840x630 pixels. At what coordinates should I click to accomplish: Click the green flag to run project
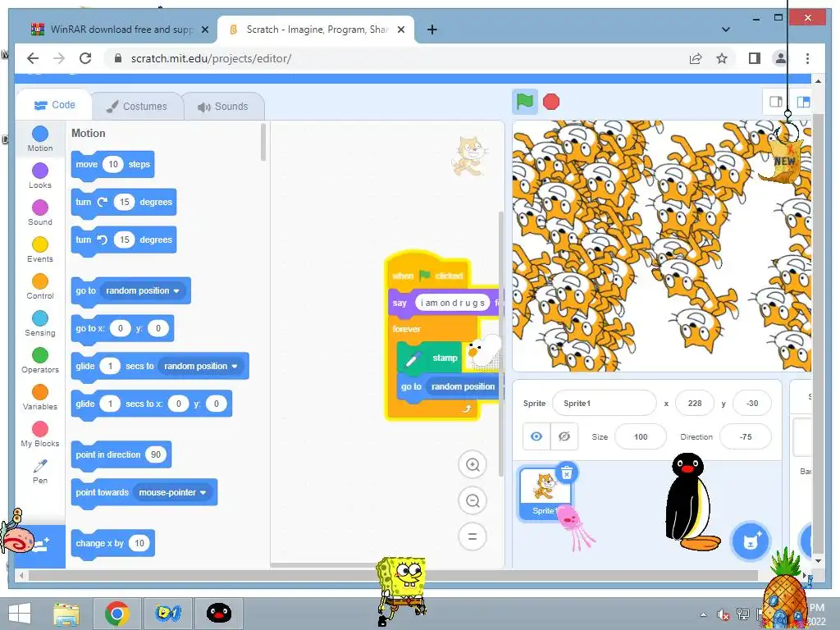tap(524, 101)
